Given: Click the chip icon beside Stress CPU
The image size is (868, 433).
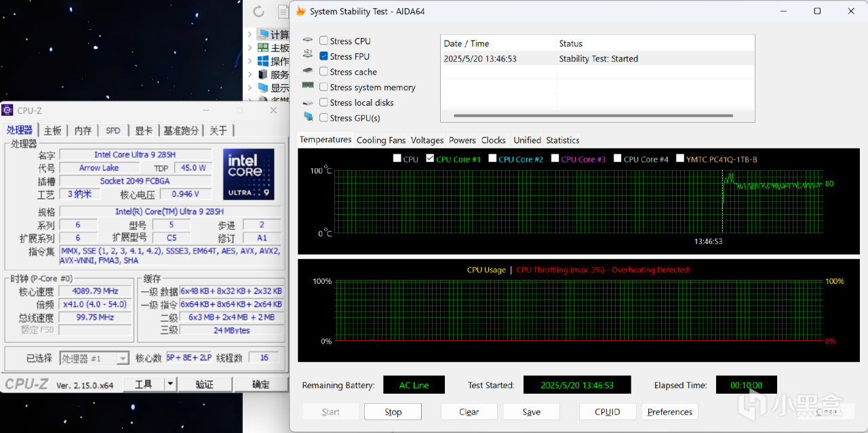Looking at the screenshot, I should 308,41.
